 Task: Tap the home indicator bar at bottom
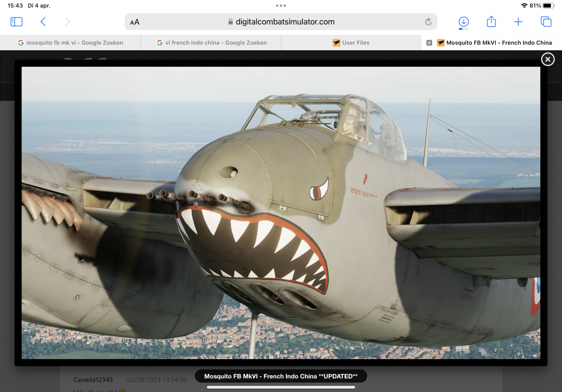pos(281,387)
